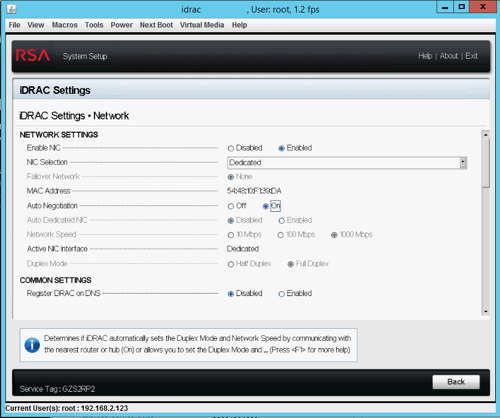Click the vertical scrollbar thumb

tap(486, 163)
